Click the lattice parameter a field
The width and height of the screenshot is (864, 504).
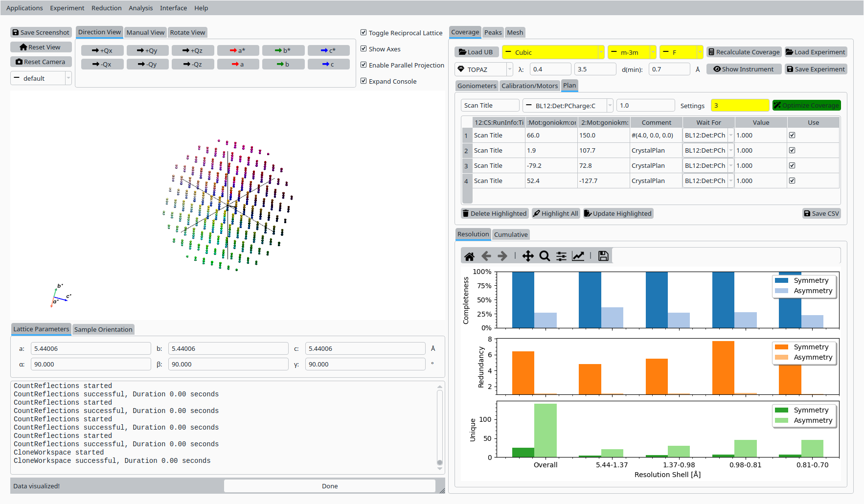[x=91, y=348]
